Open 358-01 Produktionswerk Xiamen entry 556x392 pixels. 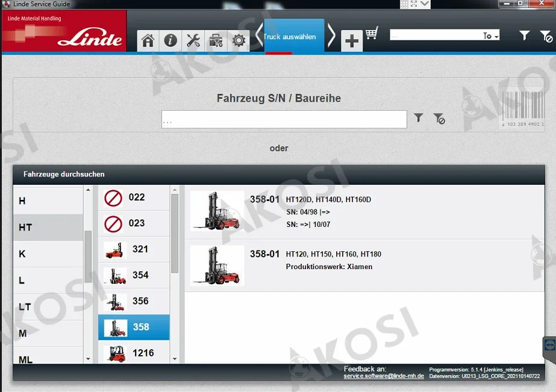tap(364, 266)
